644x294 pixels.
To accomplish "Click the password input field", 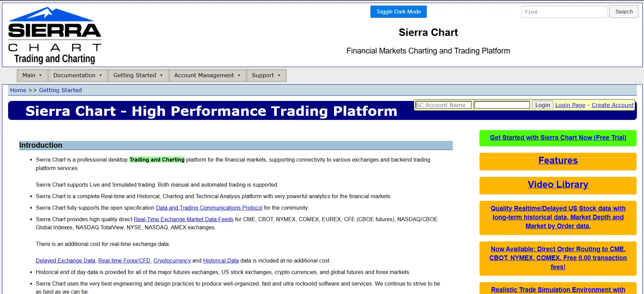I will pos(502,105).
